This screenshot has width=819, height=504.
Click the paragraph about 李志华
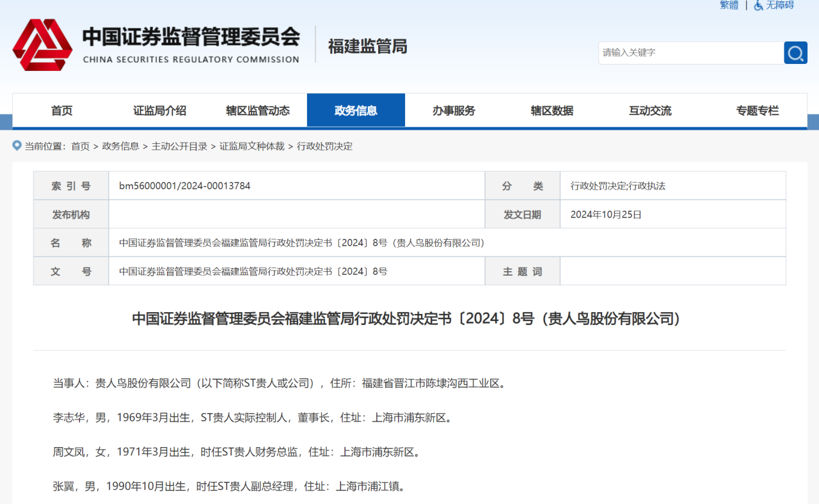[253, 418]
